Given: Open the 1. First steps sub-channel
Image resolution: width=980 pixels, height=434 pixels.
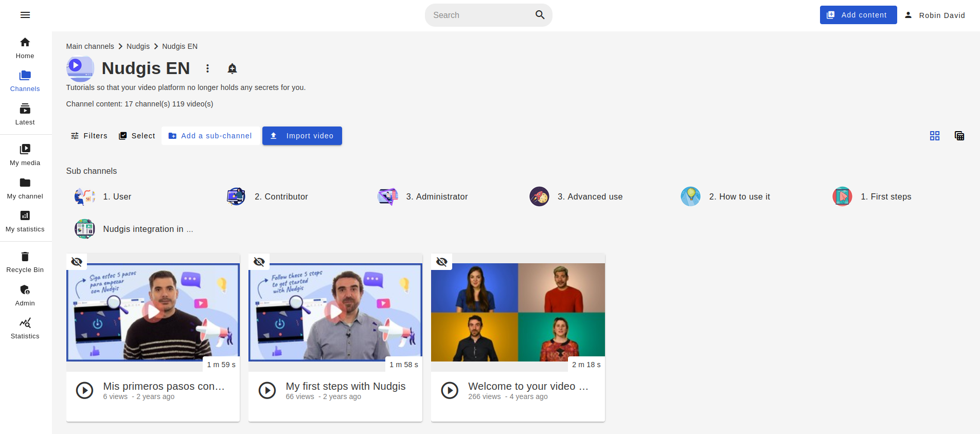Looking at the screenshot, I should (886, 196).
